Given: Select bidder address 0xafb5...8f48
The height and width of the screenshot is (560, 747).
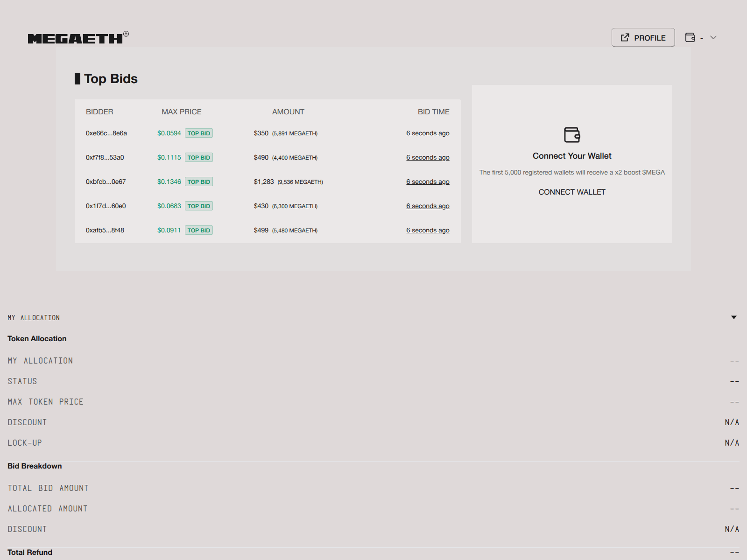Looking at the screenshot, I should click(x=105, y=230).
